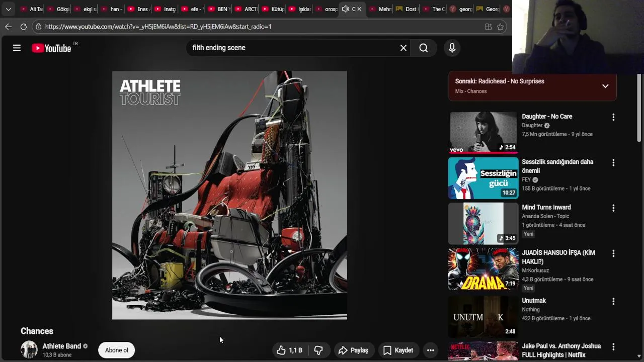The height and width of the screenshot is (362, 644).
Task: Reload the page with refresh icon
Action: click(23, 27)
